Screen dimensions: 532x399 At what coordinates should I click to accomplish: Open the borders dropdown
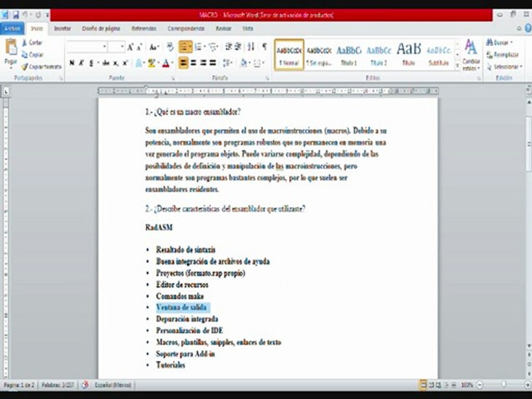[x=259, y=63]
